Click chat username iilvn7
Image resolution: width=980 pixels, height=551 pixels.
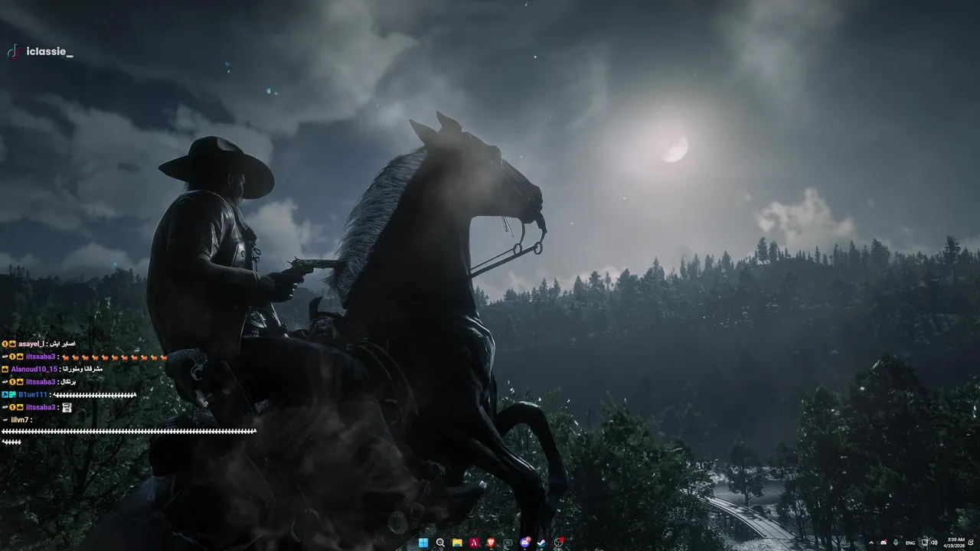(x=21, y=420)
